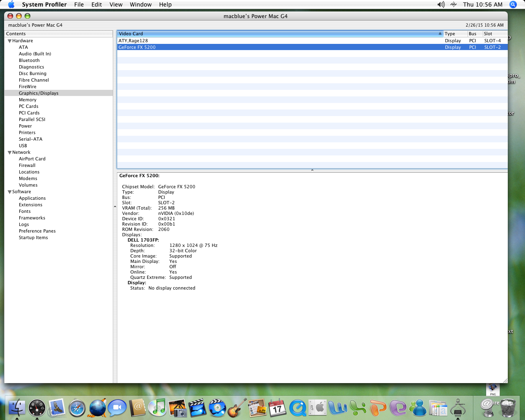Launch Dashboard from the Dock
525x420 pixels.
point(37,408)
